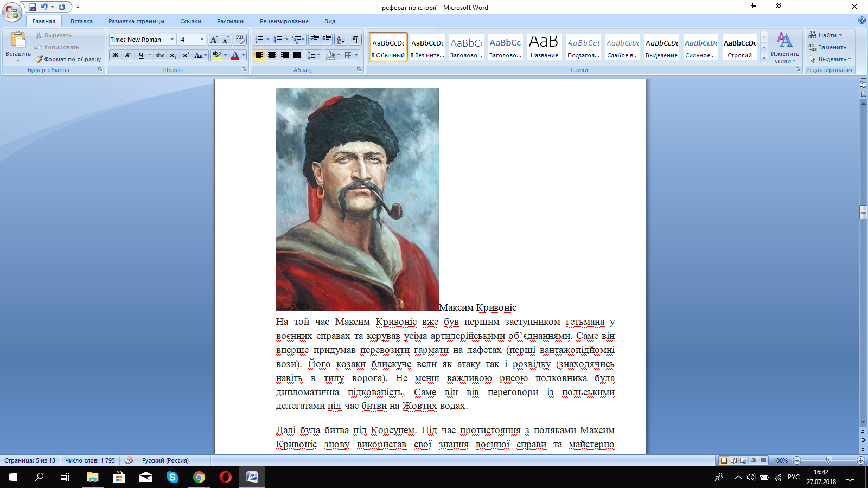Toggle center text alignment
Viewport: 868px width, 488px height.
click(x=272, y=55)
